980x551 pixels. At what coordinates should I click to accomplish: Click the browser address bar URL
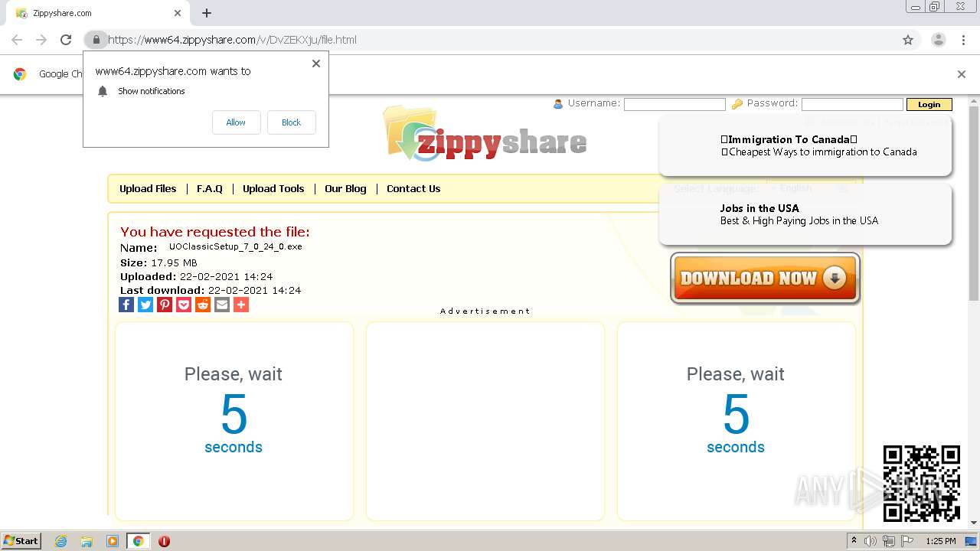232,40
